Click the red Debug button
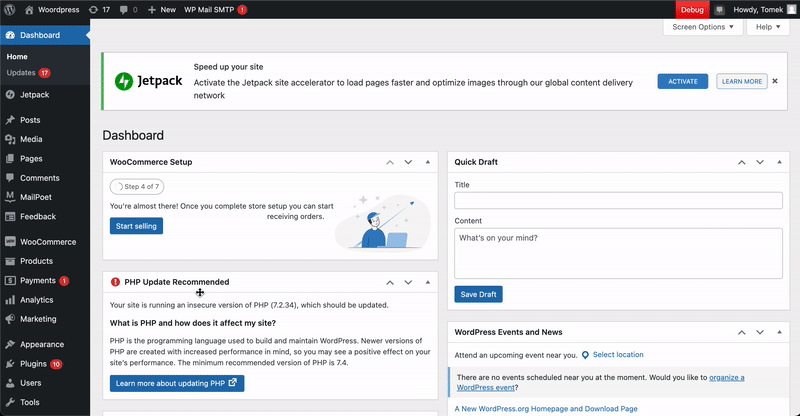The image size is (800, 416). click(x=692, y=10)
